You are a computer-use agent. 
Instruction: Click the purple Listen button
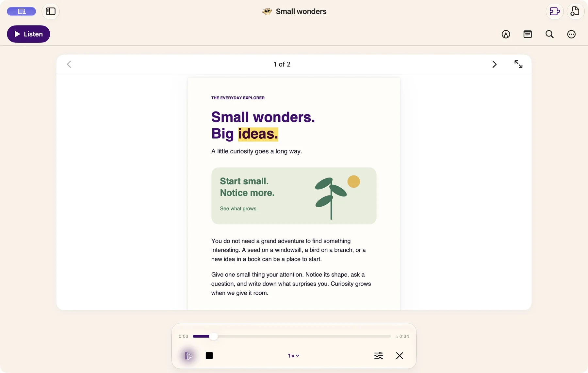(28, 34)
